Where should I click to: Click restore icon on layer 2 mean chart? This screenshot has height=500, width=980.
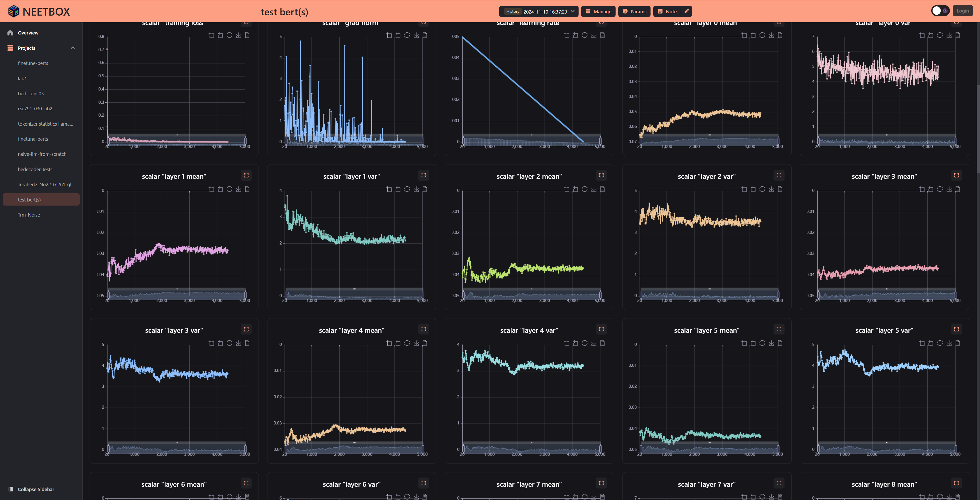click(585, 189)
